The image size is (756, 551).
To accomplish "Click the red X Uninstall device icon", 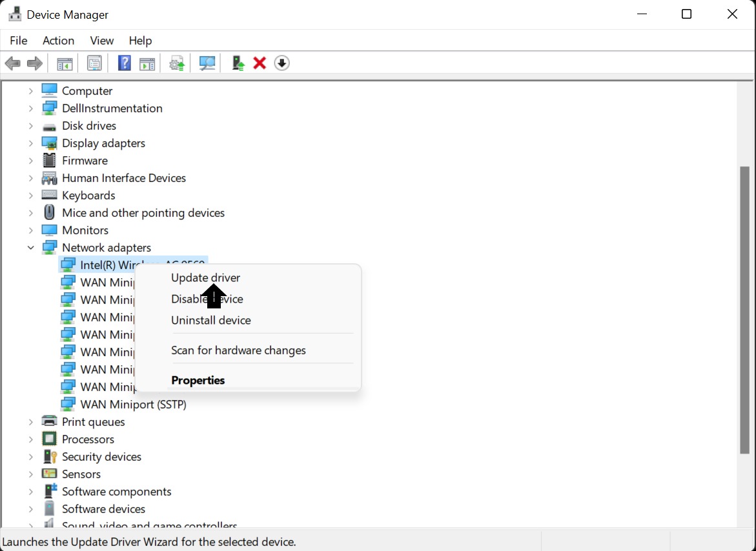I will pos(260,63).
